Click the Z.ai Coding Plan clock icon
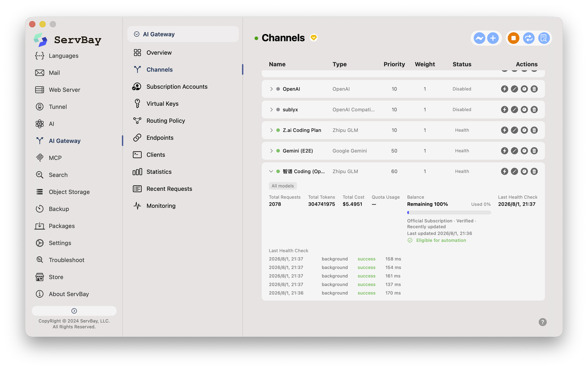This screenshot has width=588, height=370. click(524, 131)
